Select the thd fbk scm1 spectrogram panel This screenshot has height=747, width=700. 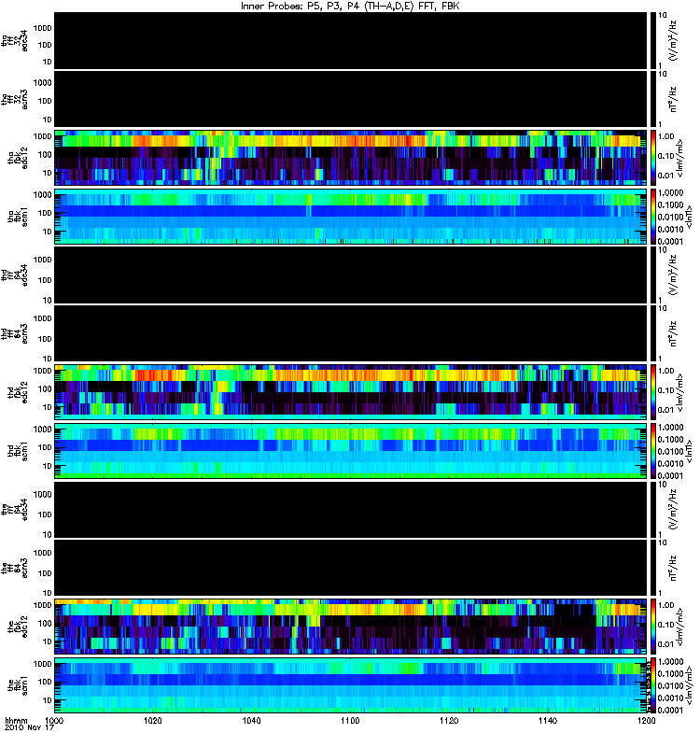(x=351, y=451)
